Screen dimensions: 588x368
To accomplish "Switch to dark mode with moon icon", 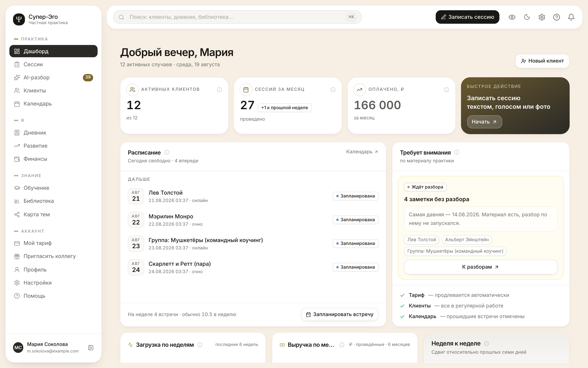I will coord(527,17).
